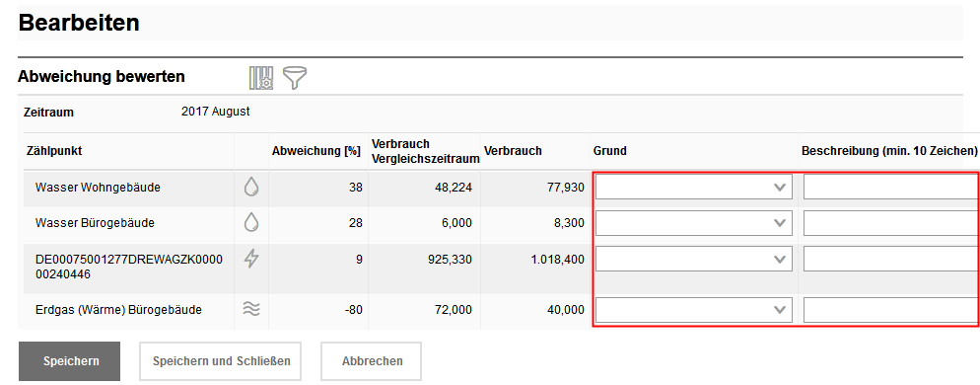Click the lightning bolt electricity icon

(251, 258)
